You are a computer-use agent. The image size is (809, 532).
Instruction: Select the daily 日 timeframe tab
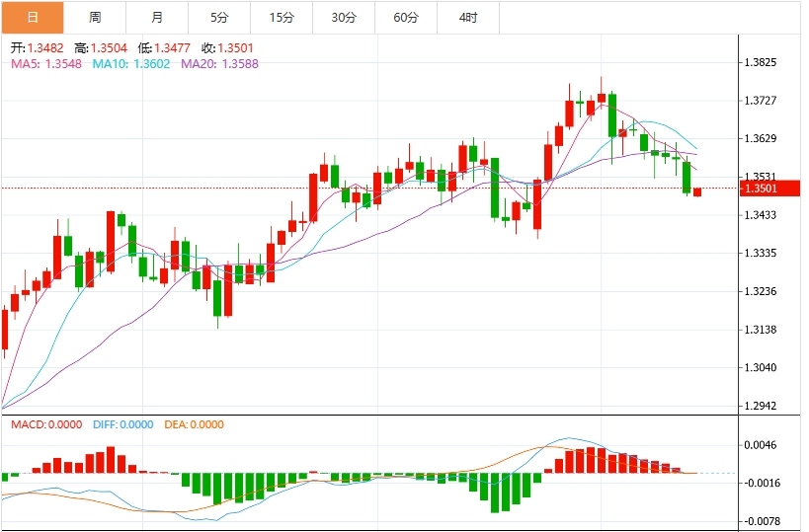click(x=33, y=18)
